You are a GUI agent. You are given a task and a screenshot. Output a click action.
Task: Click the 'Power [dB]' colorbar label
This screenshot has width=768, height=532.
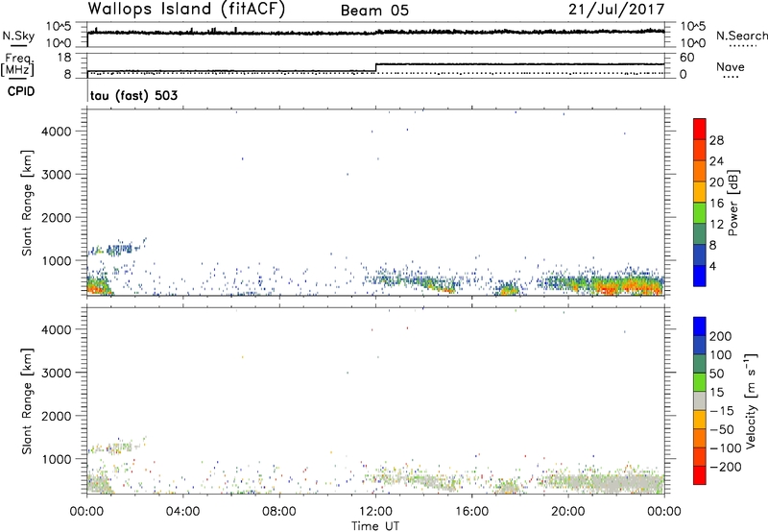click(x=732, y=203)
